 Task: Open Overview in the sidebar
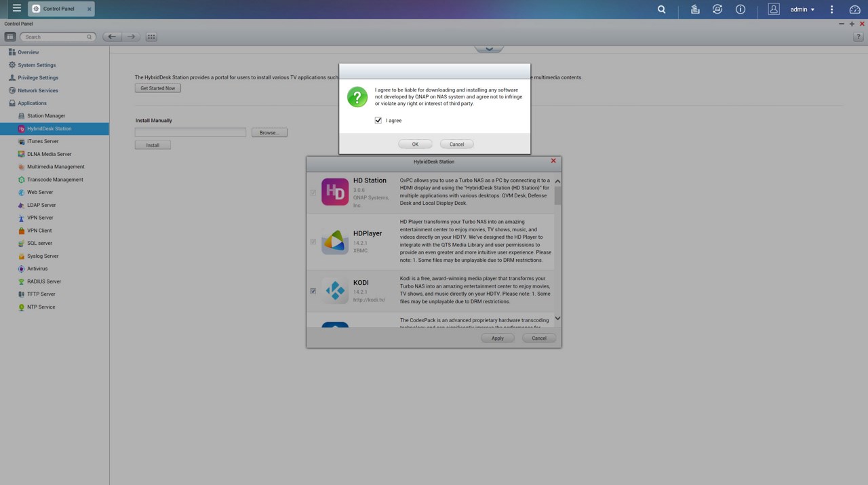click(x=28, y=52)
